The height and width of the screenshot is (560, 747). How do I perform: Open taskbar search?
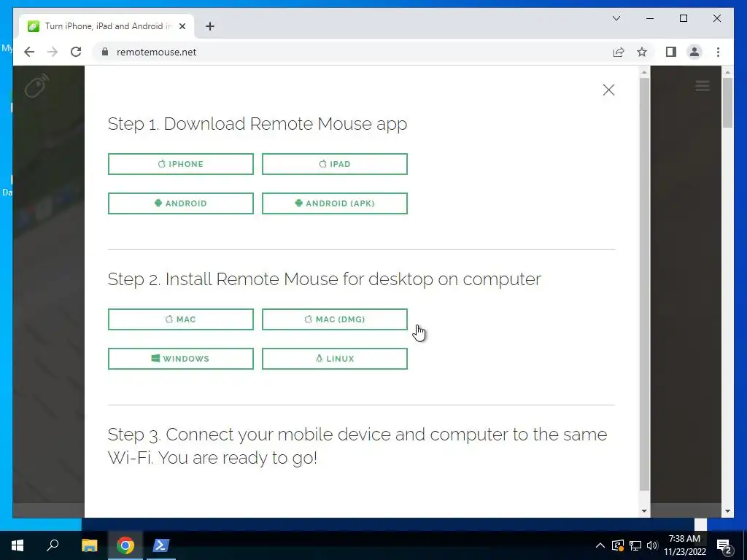53,545
